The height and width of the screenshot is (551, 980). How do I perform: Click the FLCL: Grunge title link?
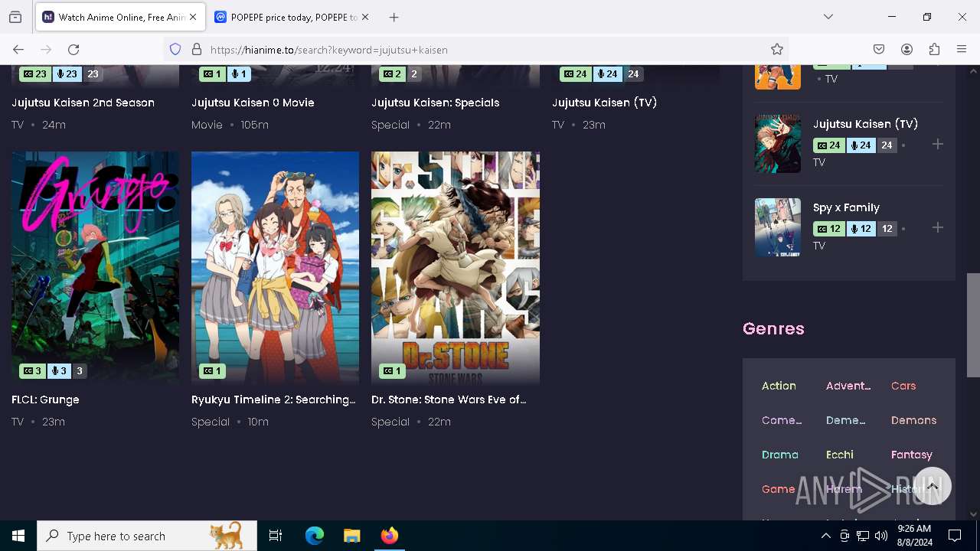(x=45, y=399)
